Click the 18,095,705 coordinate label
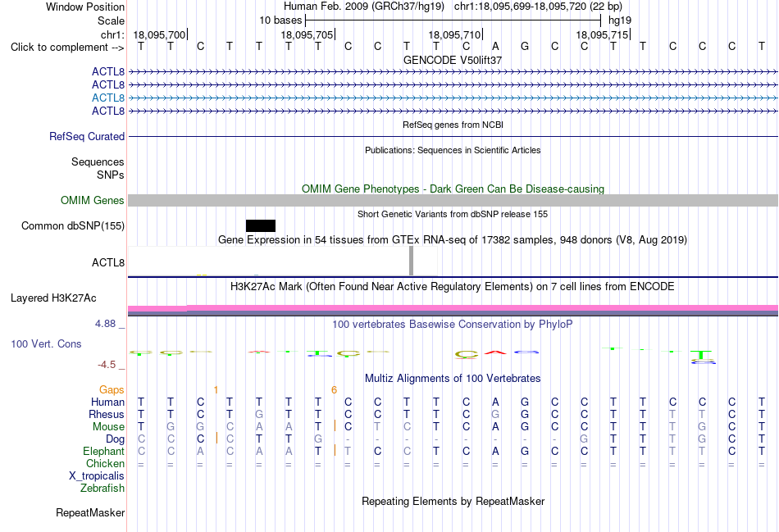Screen dimensions: 779x532 point(307,34)
